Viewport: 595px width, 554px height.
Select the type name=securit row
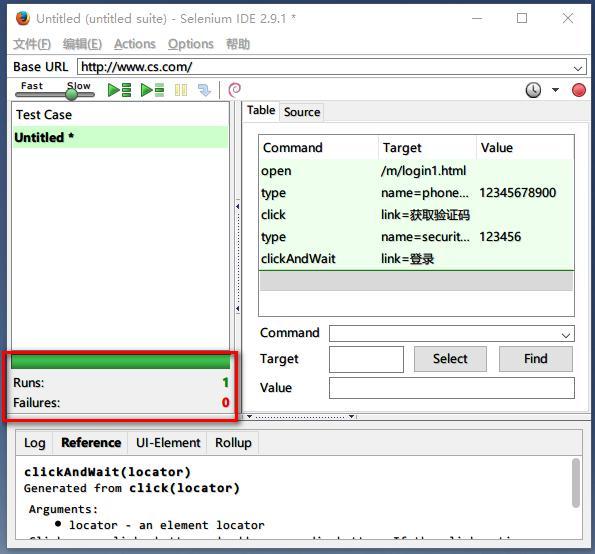coord(416,237)
